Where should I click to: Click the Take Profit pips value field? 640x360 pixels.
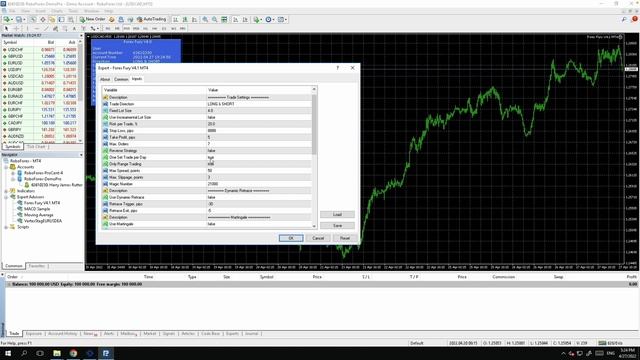tap(259, 137)
